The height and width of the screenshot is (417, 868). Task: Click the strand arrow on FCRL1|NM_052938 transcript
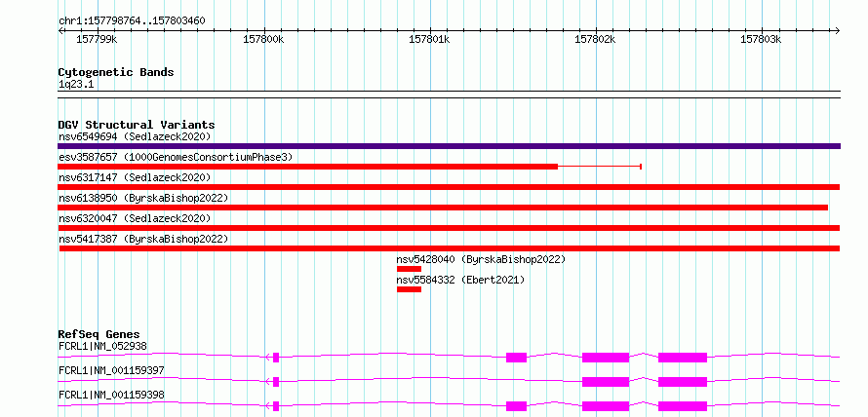coord(268,358)
